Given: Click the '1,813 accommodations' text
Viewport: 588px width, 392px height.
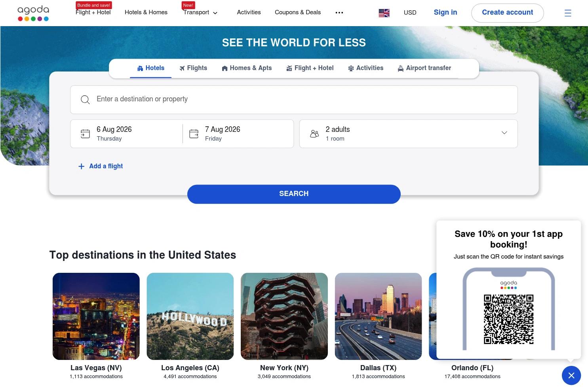Looking at the screenshot, I should click(x=379, y=377).
